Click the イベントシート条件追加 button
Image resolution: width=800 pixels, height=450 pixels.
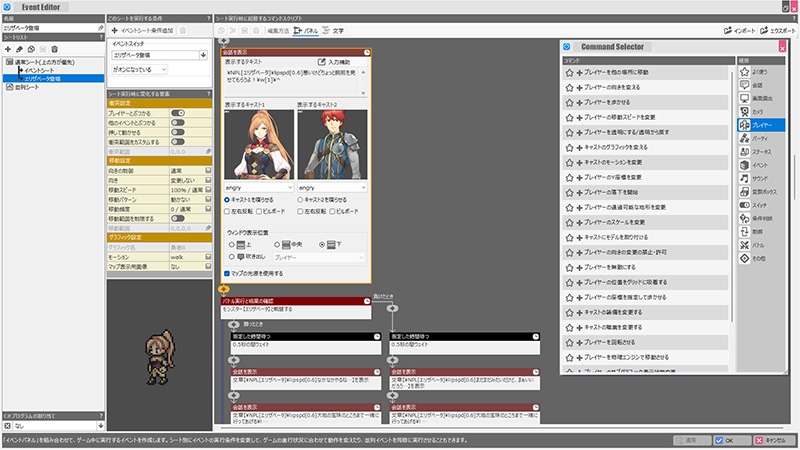145,31
